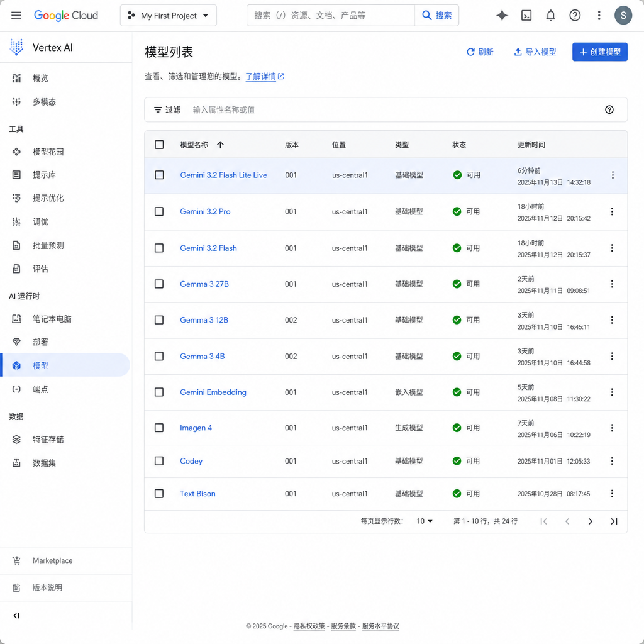Viewport: 644px width, 644px height.
Task: Open row actions for Gemini Embedding
Action: click(x=611, y=392)
